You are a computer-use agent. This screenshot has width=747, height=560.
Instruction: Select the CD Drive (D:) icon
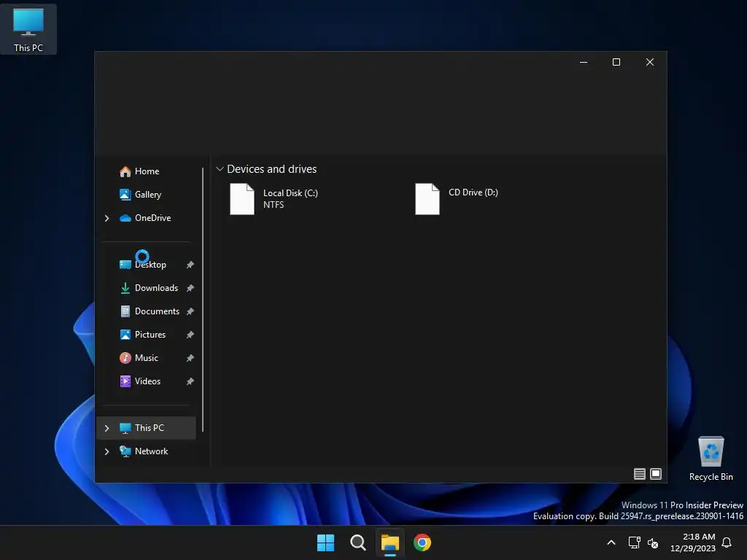(427, 199)
